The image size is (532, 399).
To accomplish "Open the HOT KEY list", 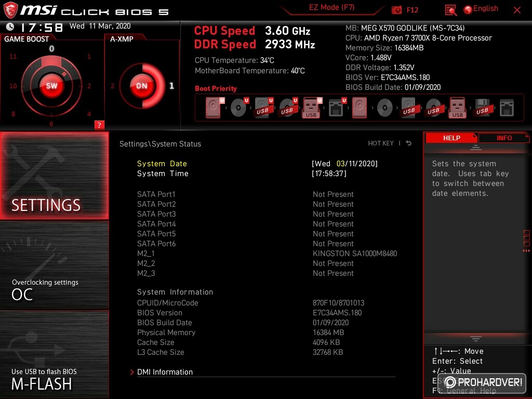I will tap(381, 143).
